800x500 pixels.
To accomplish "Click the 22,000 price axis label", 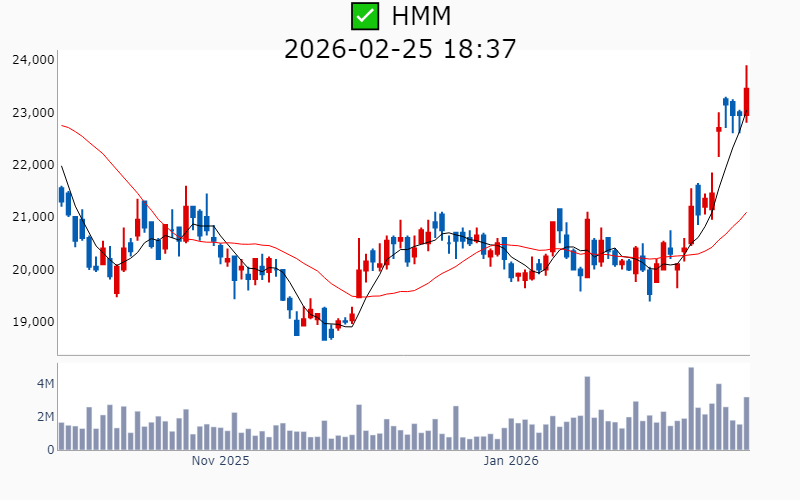I will [x=33, y=165].
